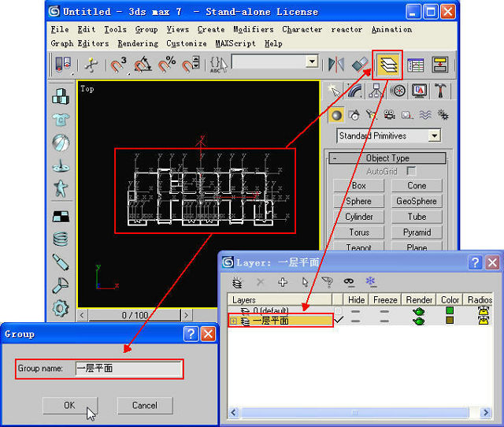The image size is (504, 427).
Task: Click the Cone primitive button
Action: tap(417, 185)
